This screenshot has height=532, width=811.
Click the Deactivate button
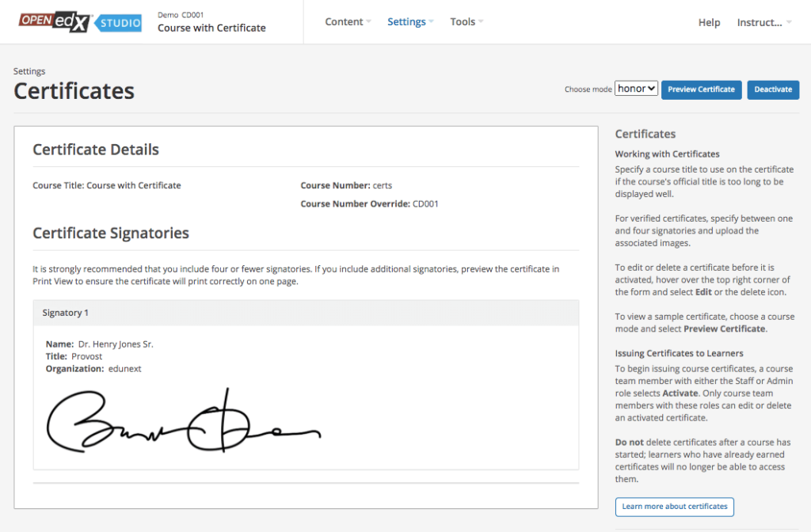pyautogui.click(x=773, y=89)
